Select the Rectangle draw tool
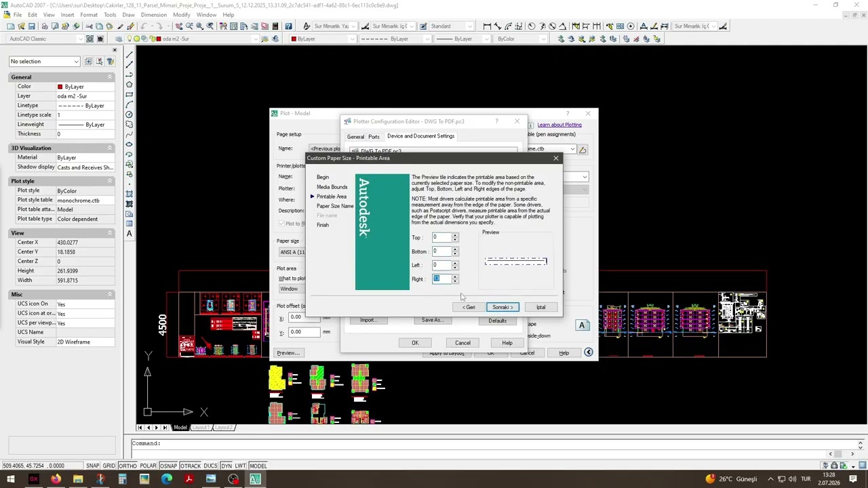 pos(130,94)
